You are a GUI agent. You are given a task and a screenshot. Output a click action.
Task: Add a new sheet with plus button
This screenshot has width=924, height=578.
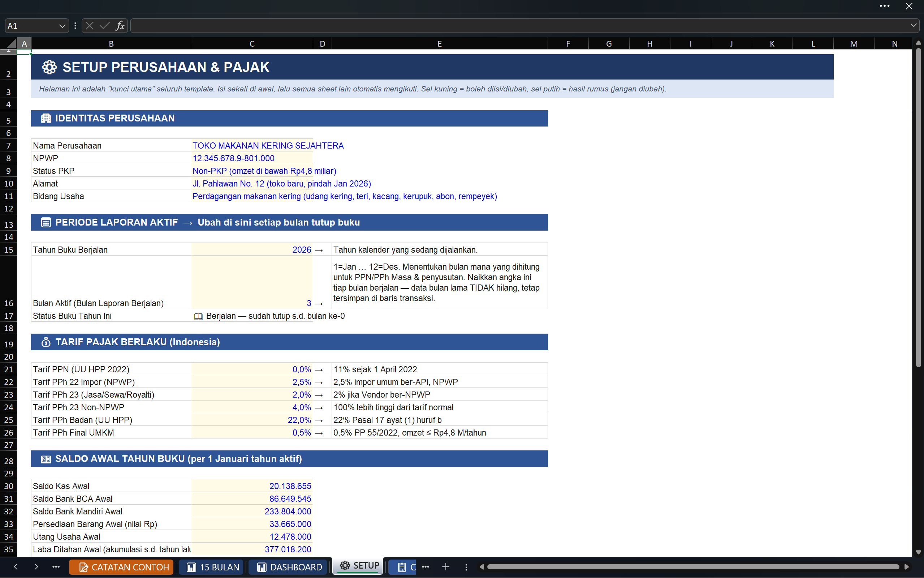point(445,566)
